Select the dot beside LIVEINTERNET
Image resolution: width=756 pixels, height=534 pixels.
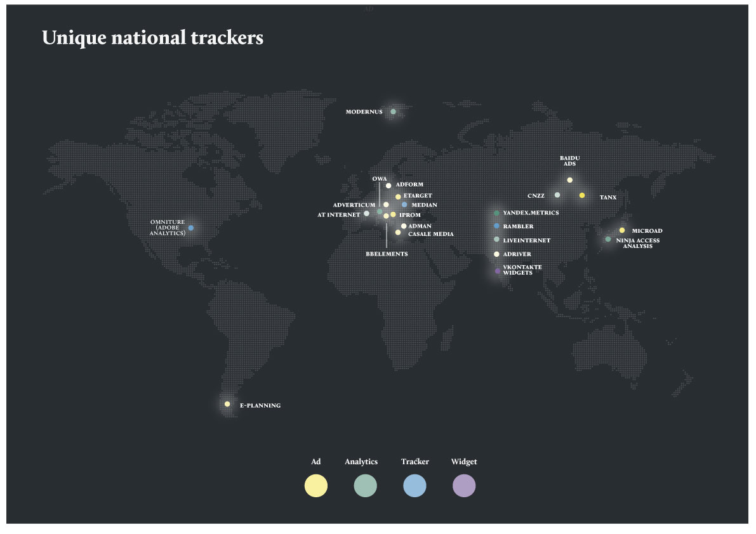pyautogui.click(x=496, y=239)
